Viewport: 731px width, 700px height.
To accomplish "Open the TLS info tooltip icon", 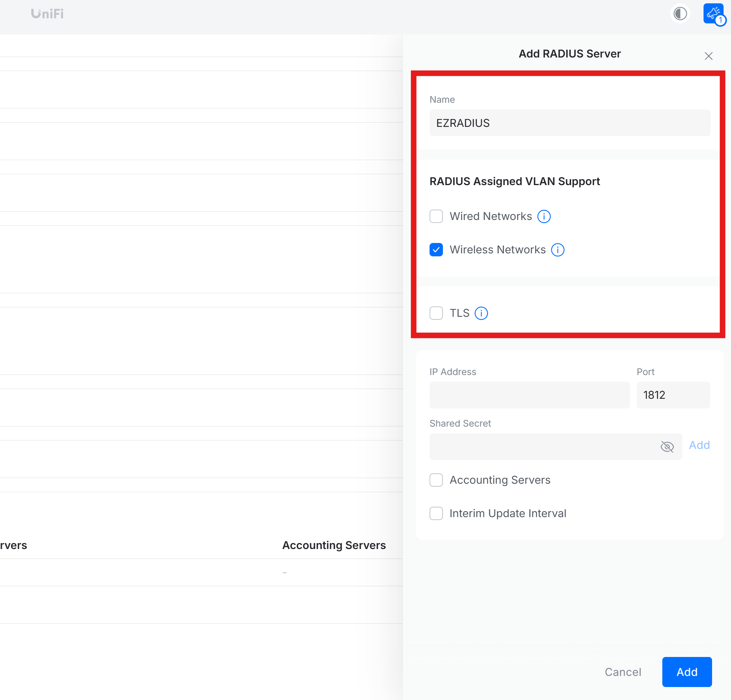I will click(x=481, y=313).
